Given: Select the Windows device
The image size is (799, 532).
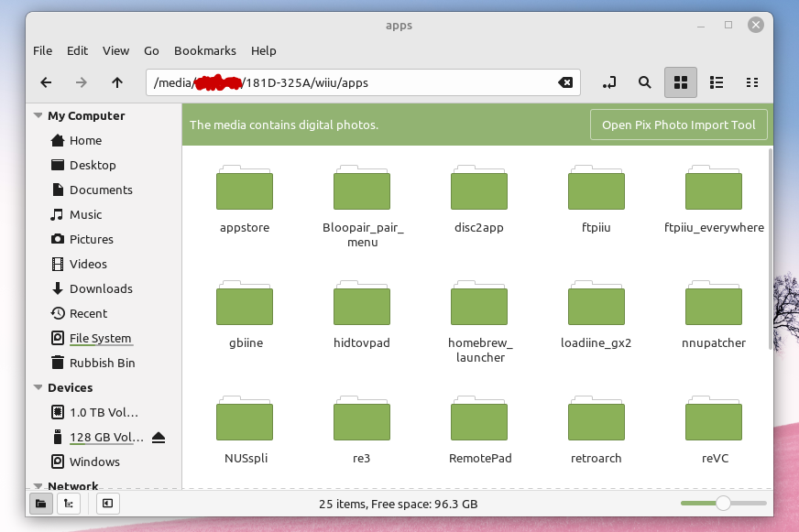Looking at the screenshot, I should pyautogui.click(x=94, y=461).
